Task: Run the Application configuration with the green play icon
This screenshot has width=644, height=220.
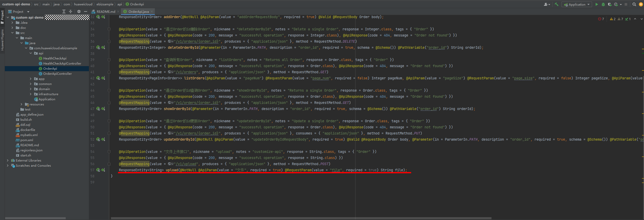Action: coord(596,4)
